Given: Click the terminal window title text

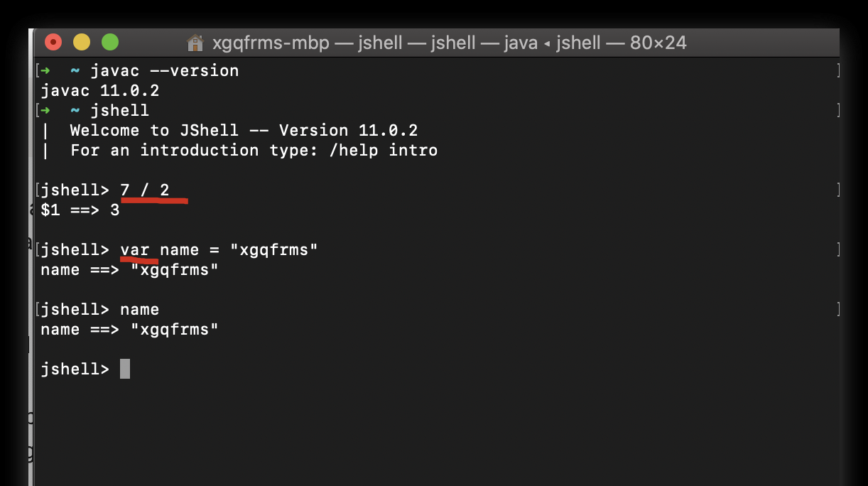Looking at the screenshot, I should tap(450, 43).
